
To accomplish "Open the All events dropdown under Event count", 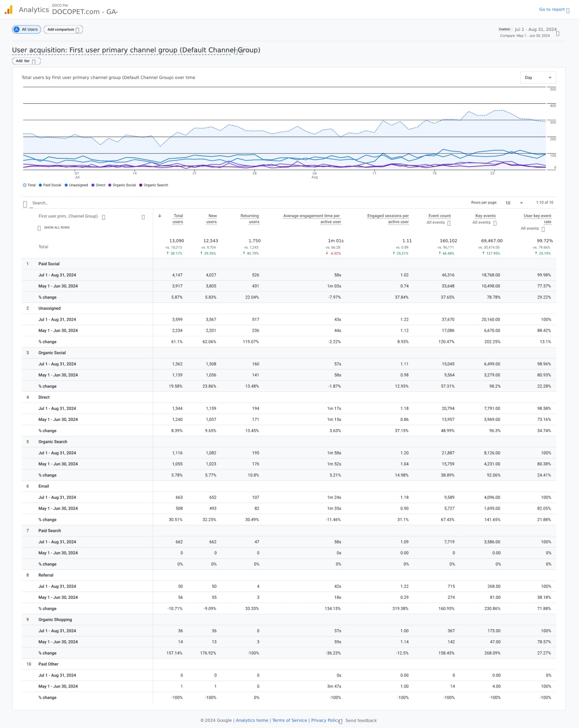I will (439, 223).
